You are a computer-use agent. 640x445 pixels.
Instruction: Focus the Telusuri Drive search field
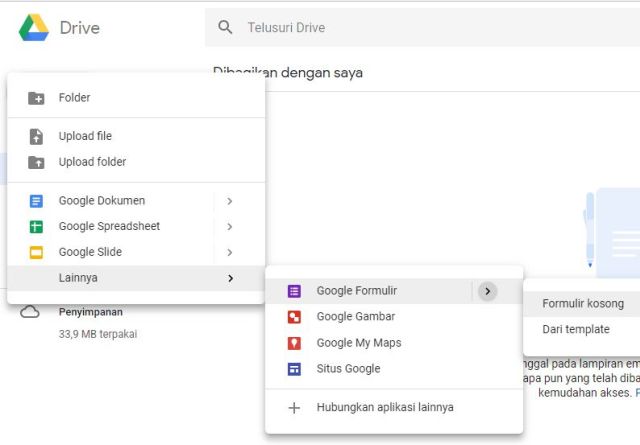[420, 28]
